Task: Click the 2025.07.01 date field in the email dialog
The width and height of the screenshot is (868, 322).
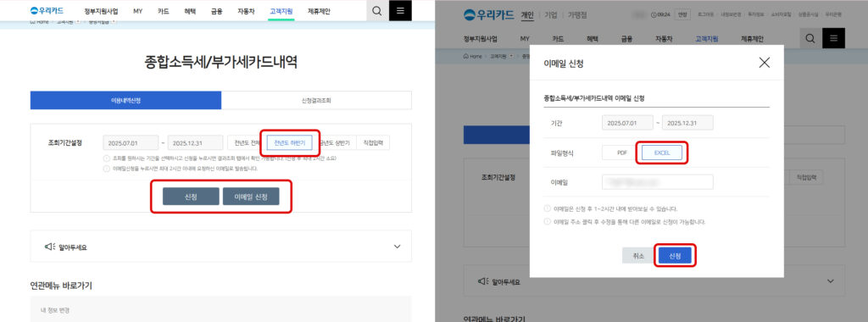Action: [x=628, y=122]
